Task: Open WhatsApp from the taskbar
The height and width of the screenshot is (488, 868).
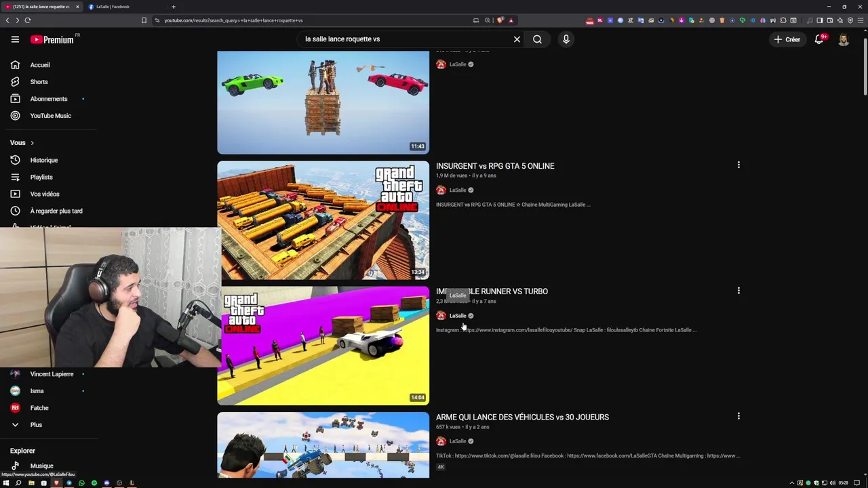Action: click(x=81, y=483)
